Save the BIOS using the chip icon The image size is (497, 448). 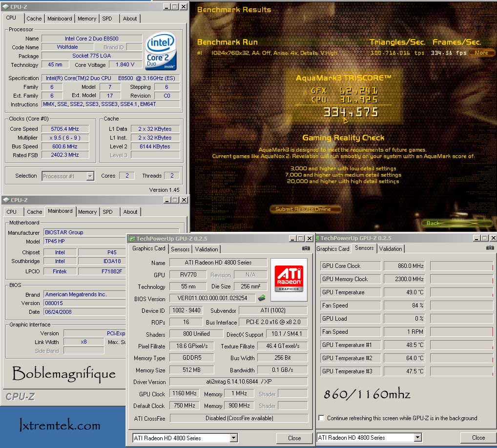point(262,298)
